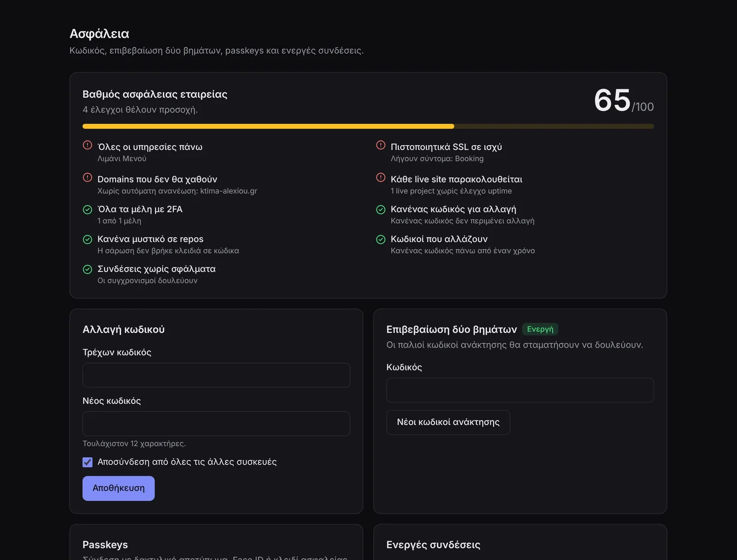Click the Επιβεβαίωση δύο βημάτων heading
This screenshot has height=560, width=737.
tap(452, 329)
